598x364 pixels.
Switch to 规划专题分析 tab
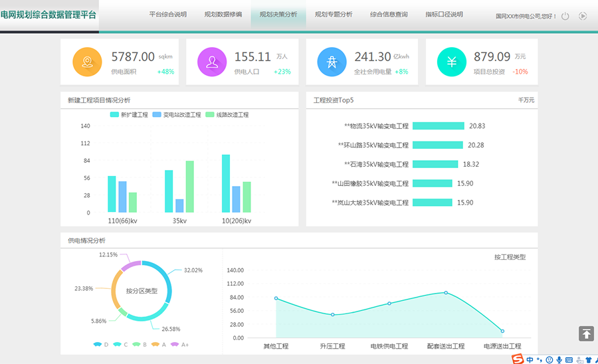click(334, 15)
